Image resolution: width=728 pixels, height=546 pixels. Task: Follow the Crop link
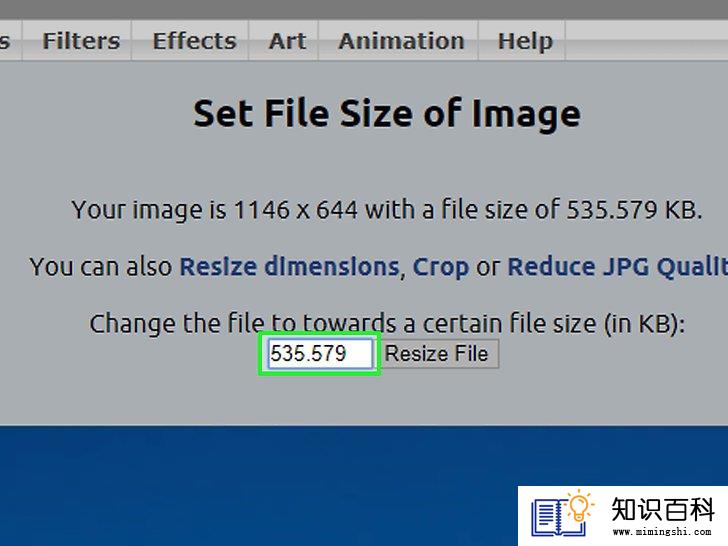(441, 268)
